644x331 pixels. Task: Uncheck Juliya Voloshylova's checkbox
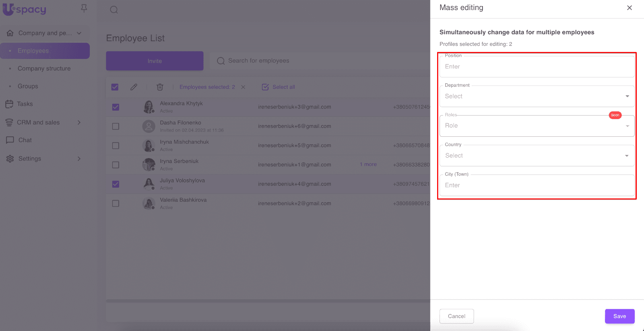pos(116,184)
